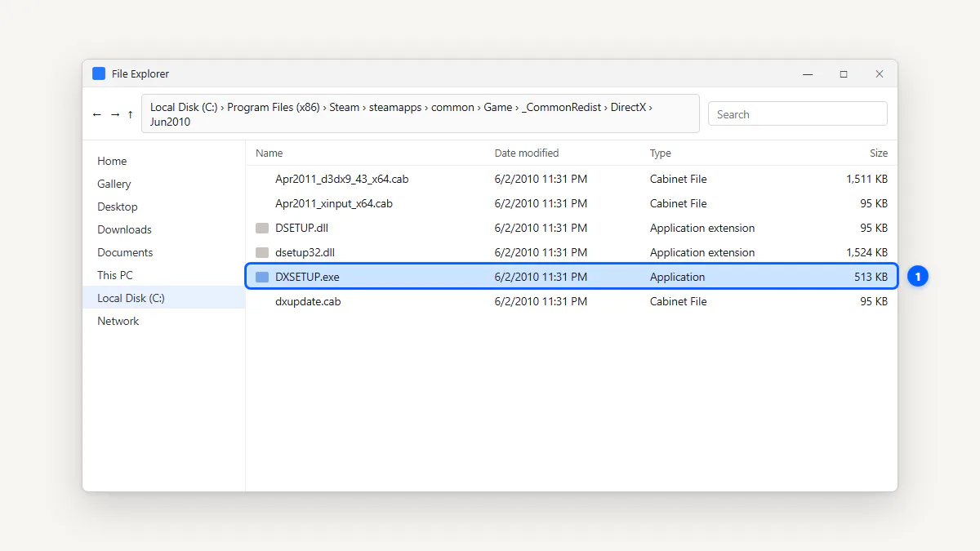Select file Apr2011_d3dx9_43_x64.cab

(571, 179)
